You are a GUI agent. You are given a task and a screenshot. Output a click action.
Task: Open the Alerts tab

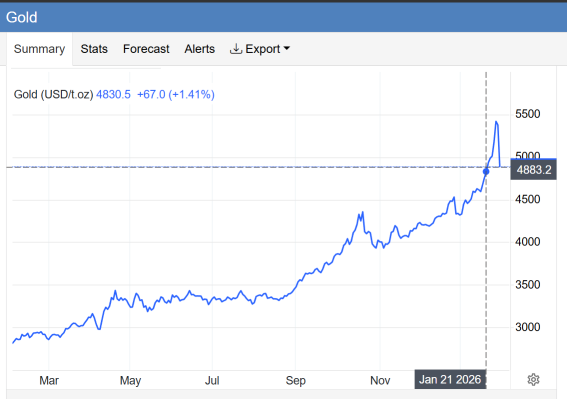tap(200, 49)
